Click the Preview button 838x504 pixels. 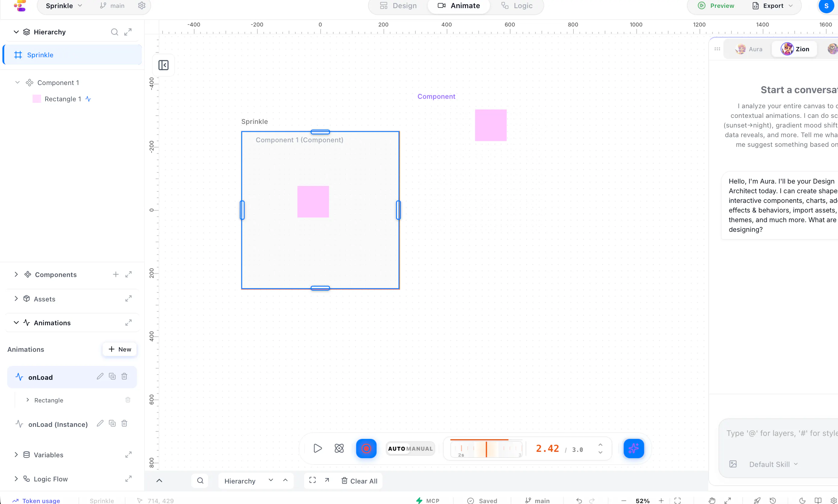(716, 6)
